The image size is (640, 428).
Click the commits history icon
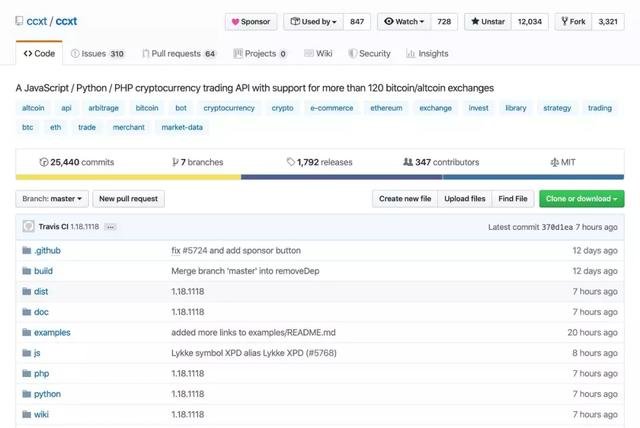43,162
